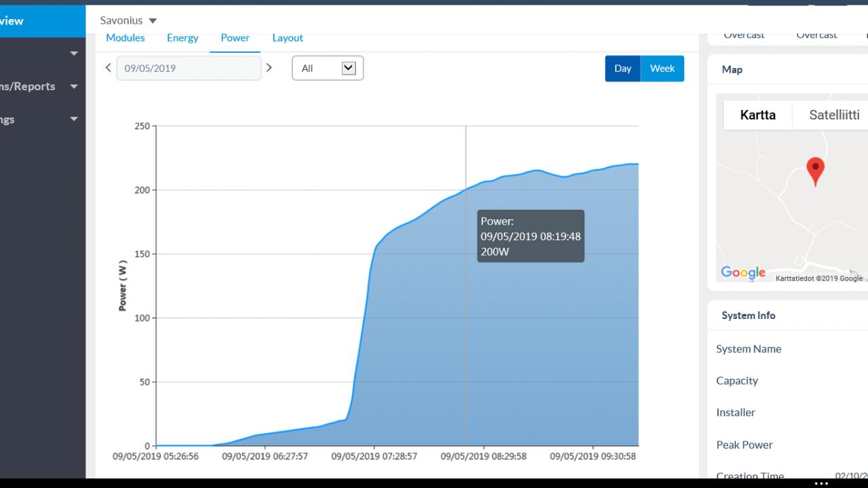The image size is (868, 488).
Task: Expand the Reports sidebar arrow
Action: pyautogui.click(x=74, y=87)
